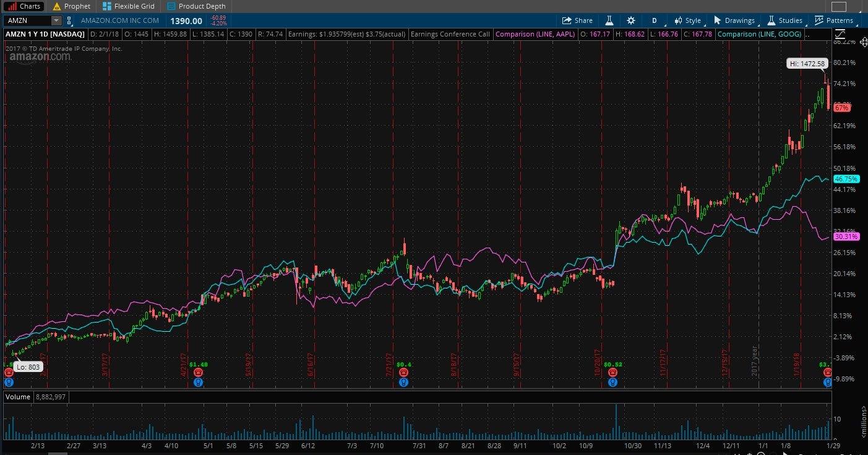Click the AMZN 1 Y 1D [NASDAQ] label
868x455 pixels.
pos(46,34)
